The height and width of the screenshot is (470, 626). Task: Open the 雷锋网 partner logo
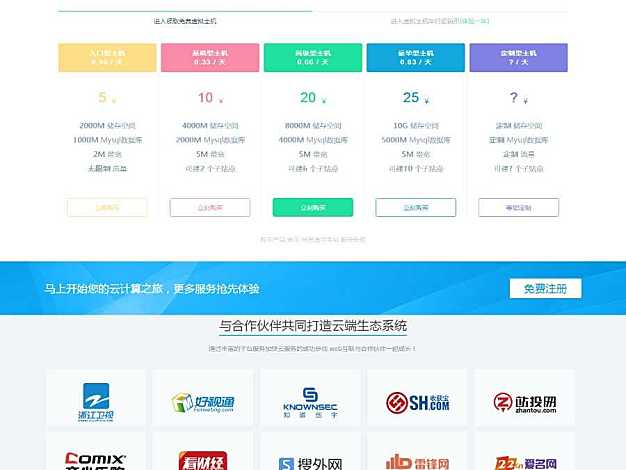(x=418, y=462)
